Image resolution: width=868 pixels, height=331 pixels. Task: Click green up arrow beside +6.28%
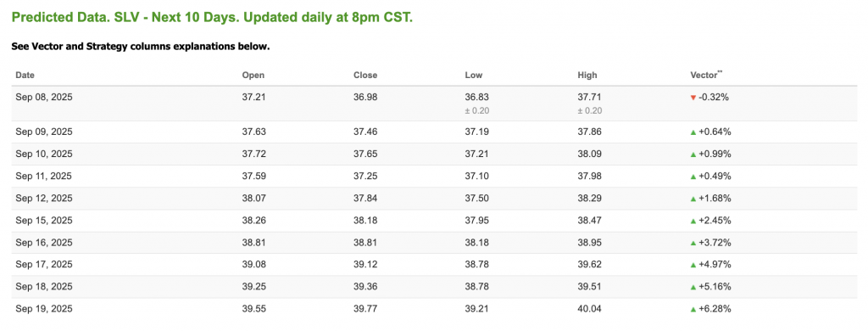pyautogui.click(x=693, y=309)
